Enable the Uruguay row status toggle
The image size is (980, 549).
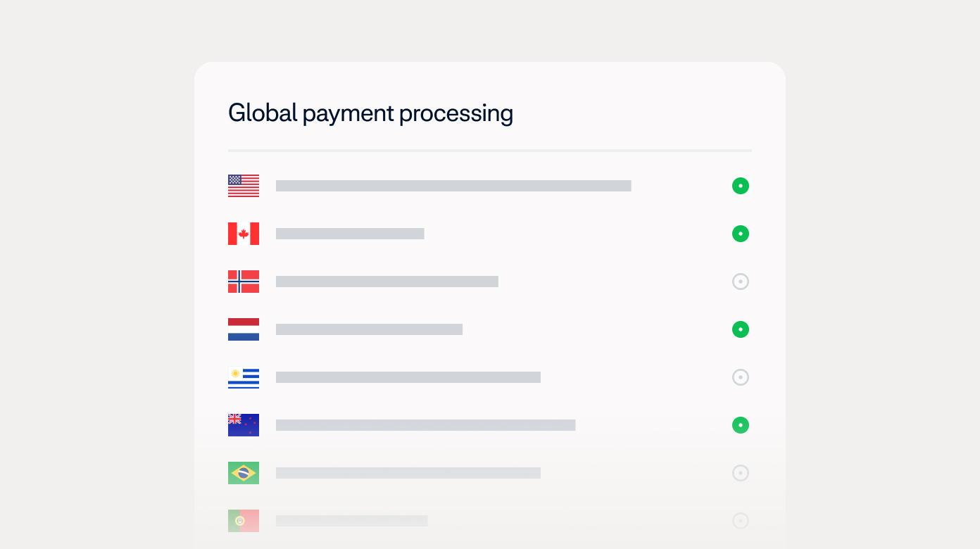(741, 377)
